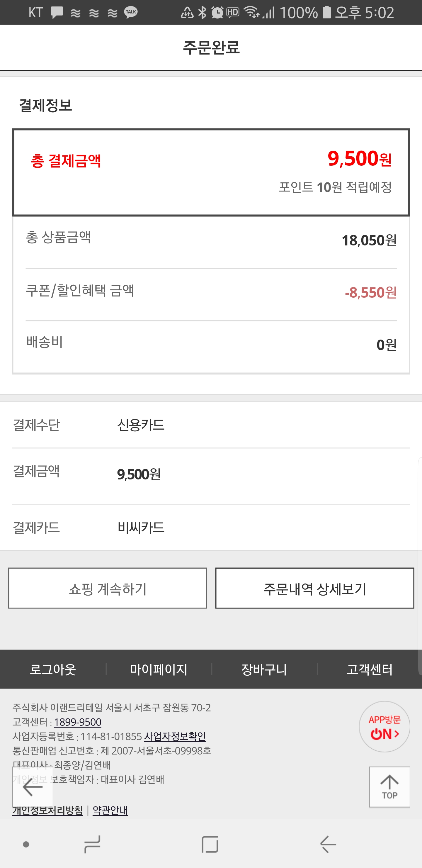
Task: Tap the navigation bar dot toggle
Action: point(26,845)
